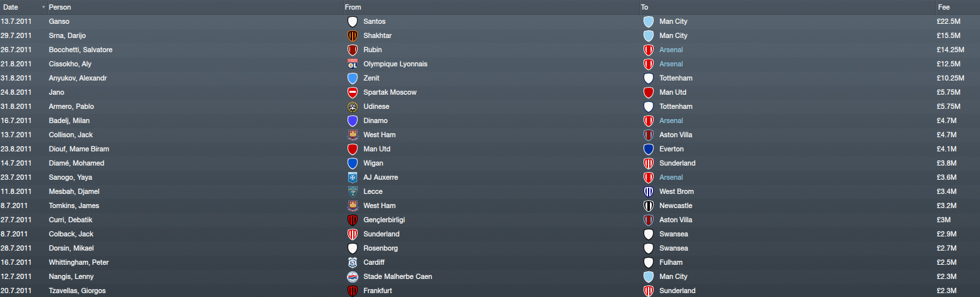Open Tottenham in Anyukov transfer row

[x=676, y=78]
